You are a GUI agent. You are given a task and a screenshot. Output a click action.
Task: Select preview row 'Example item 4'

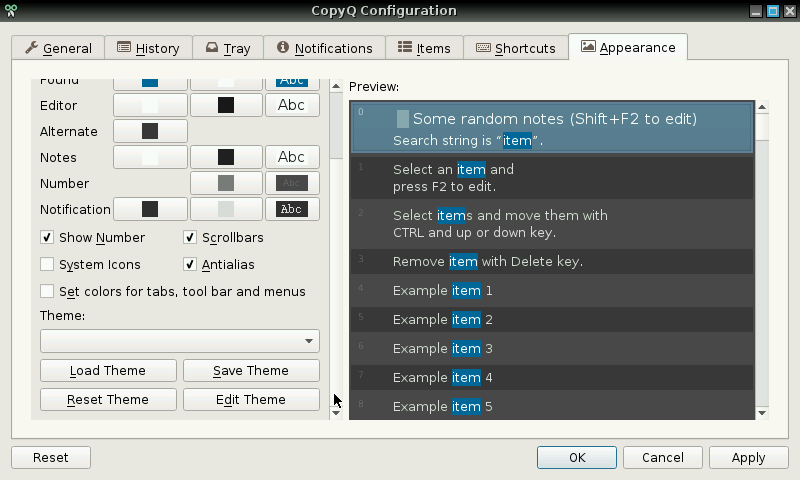point(552,378)
